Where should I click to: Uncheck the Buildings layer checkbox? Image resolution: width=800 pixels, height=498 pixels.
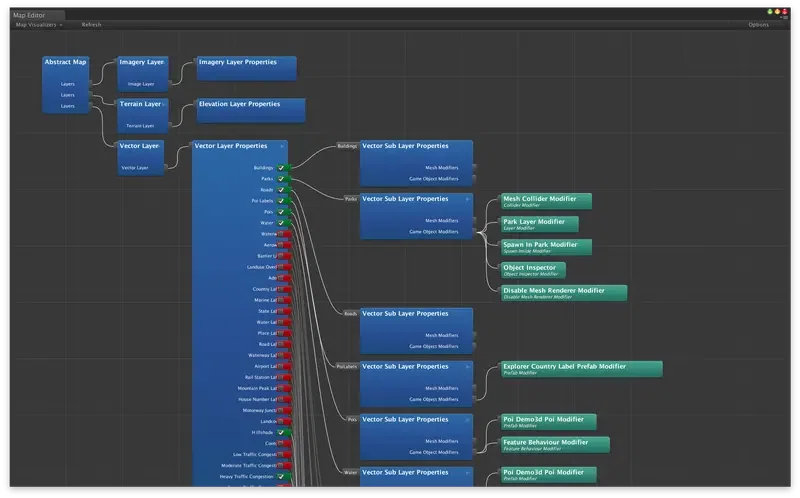281,168
